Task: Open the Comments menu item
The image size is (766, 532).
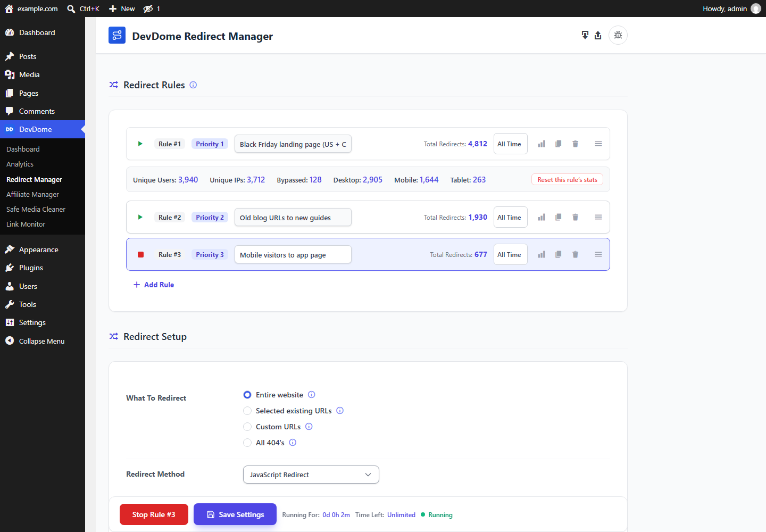Action: (x=43, y=111)
